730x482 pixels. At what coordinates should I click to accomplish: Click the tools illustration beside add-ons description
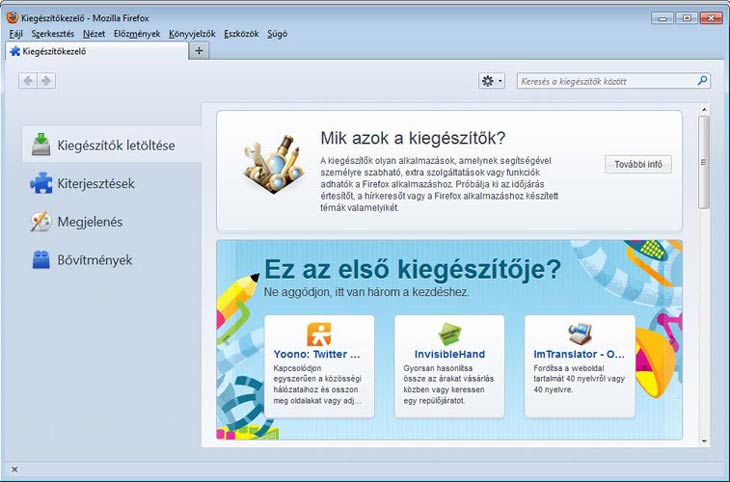pyautogui.click(x=273, y=164)
